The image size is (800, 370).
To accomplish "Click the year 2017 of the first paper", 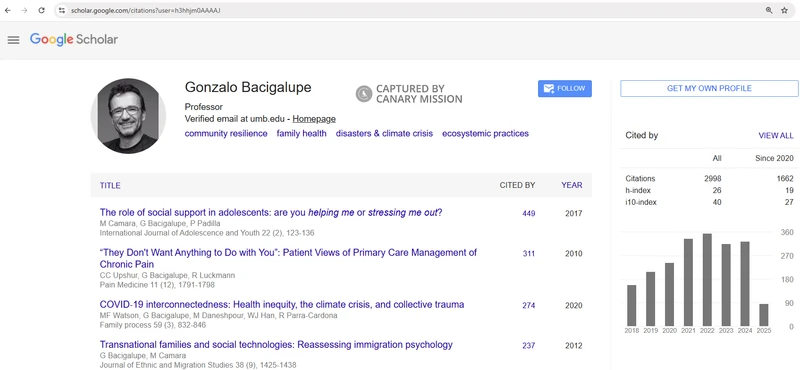I will pos(573,213).
